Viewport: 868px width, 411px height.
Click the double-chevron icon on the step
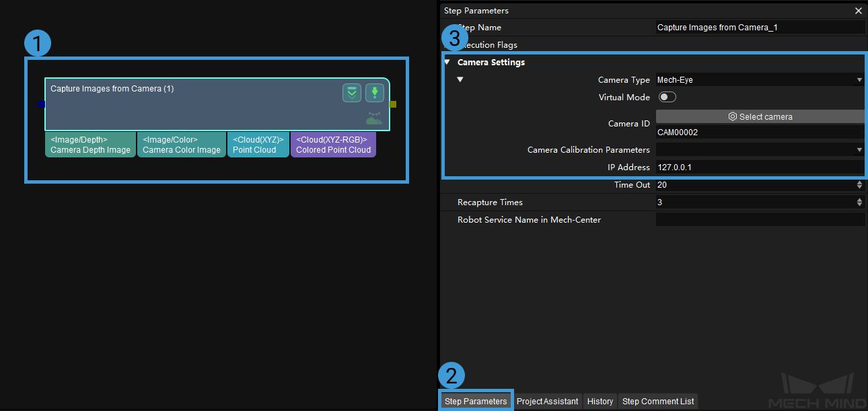pos(351,93)
